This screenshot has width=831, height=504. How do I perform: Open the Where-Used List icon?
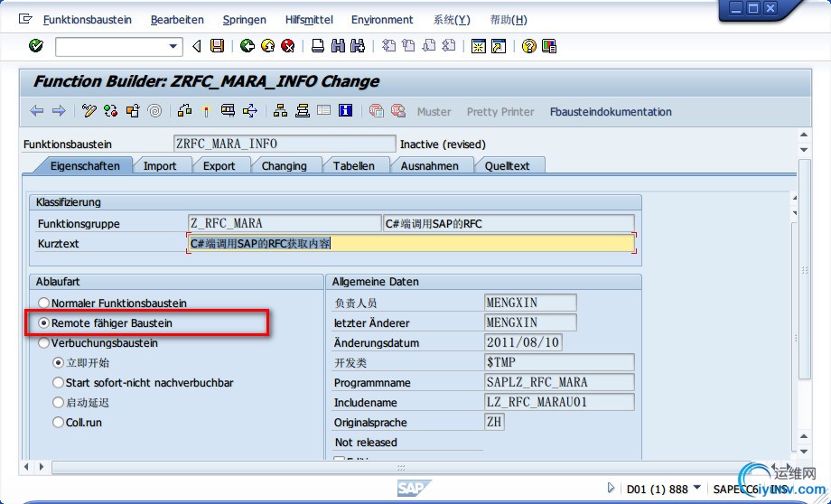pos(250,111)
